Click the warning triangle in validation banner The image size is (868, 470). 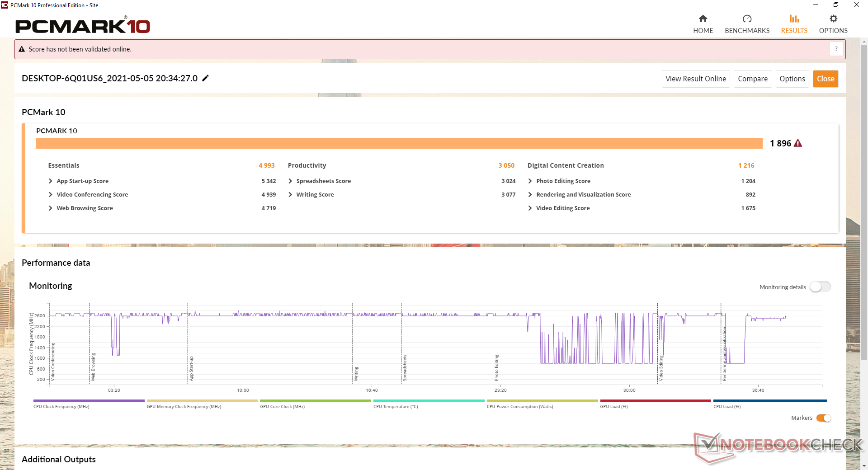[x=22, y=49]
